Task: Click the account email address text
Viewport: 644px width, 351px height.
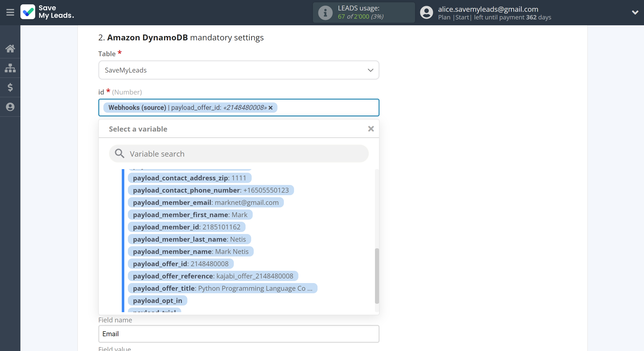Action: pos(488,9)
